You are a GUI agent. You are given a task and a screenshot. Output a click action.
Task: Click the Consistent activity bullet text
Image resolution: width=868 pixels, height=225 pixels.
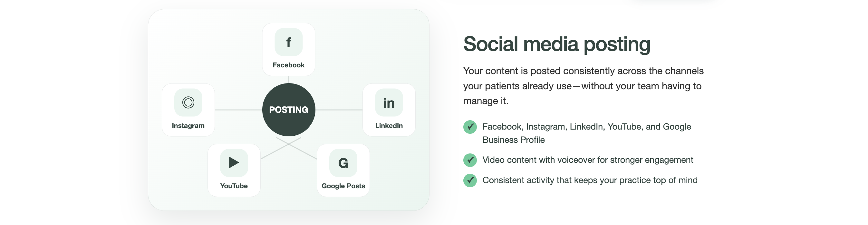[x=590, y=180]
